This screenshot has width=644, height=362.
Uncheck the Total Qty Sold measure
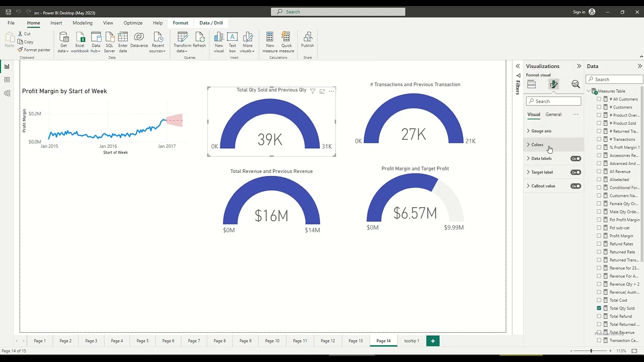point(599,308)
